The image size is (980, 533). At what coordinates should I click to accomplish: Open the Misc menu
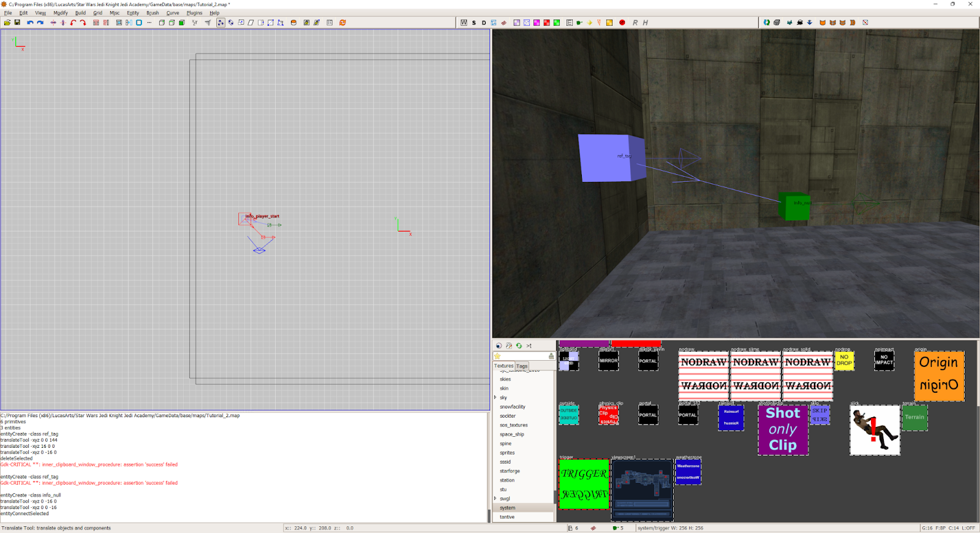point(115,13)
